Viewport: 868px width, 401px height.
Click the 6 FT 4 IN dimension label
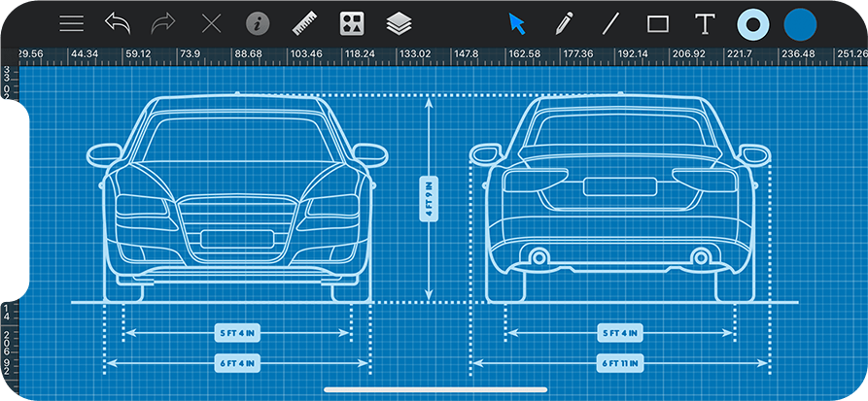237,363
